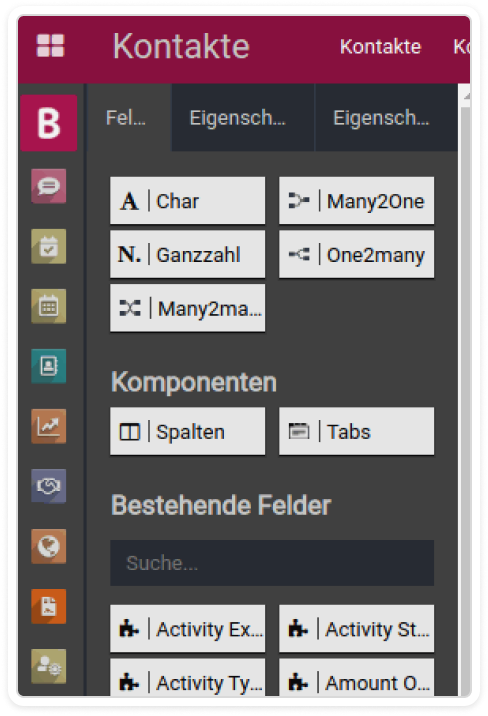
Task: Click the sidebar vertical scrollbar
Action: click(x=465, y=393)
